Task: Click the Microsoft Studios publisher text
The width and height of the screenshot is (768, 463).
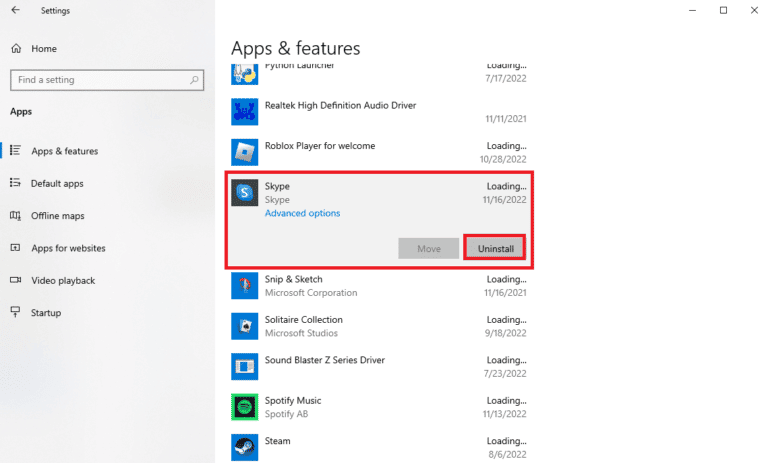Action: point(301,333)
